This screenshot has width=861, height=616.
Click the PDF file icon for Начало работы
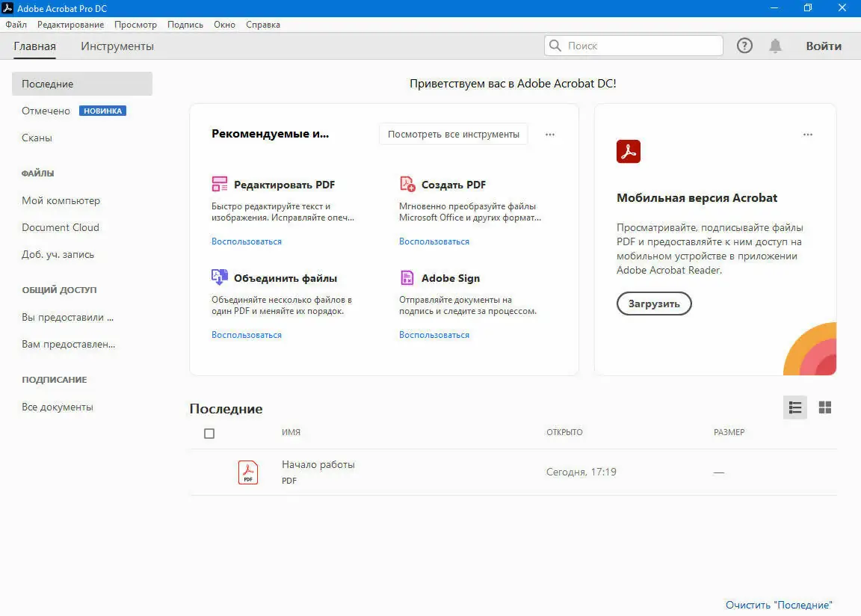click(248, 472)
